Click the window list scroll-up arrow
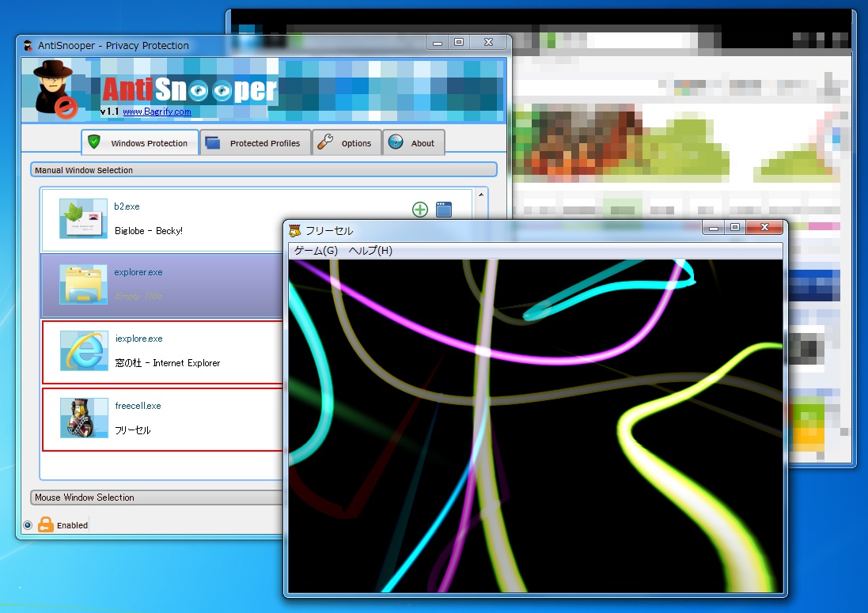The width and height of the screenshot is (868, 613). pos(481,195)
